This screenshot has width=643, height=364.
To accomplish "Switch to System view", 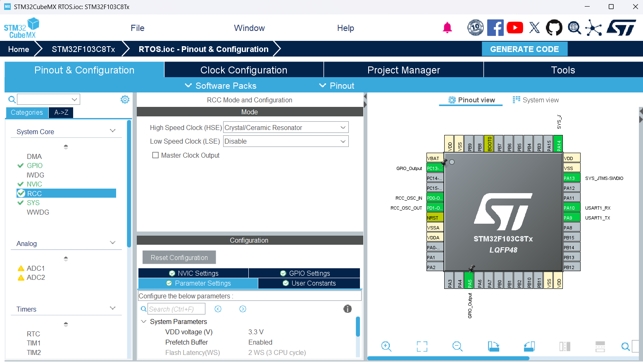I will [536, 100].
